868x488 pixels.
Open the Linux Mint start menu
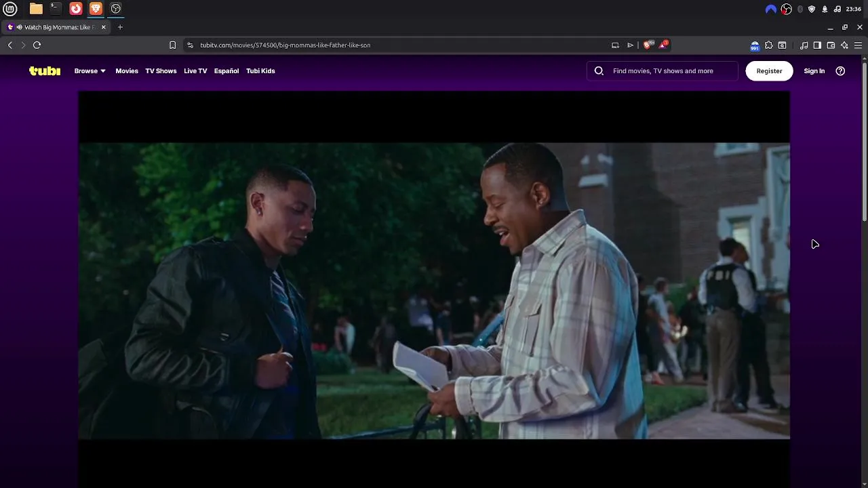click(10, 9)
